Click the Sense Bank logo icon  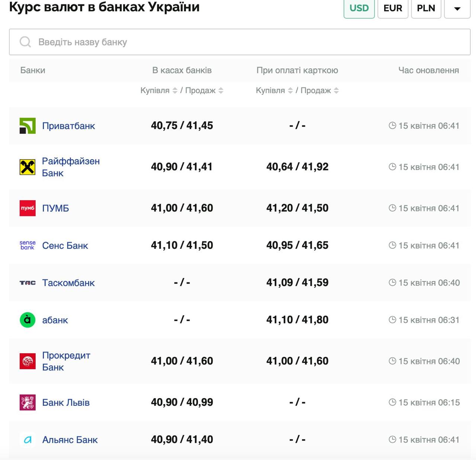(x=28, y=245)
